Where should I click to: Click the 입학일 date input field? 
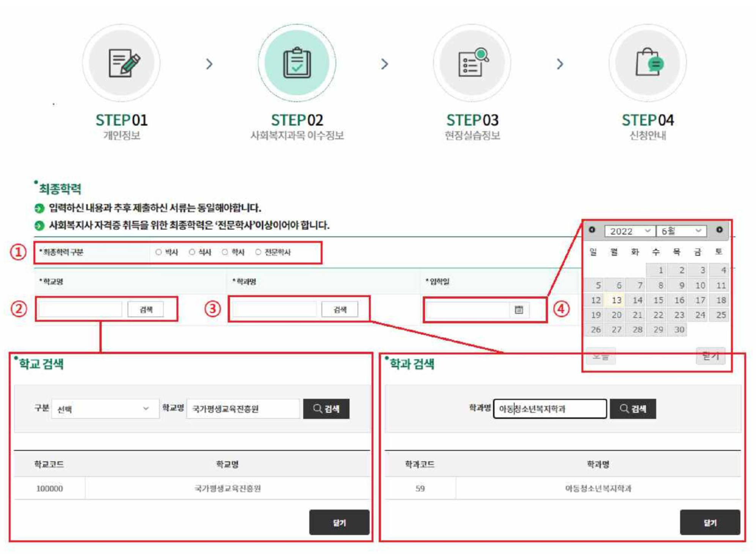468,310
